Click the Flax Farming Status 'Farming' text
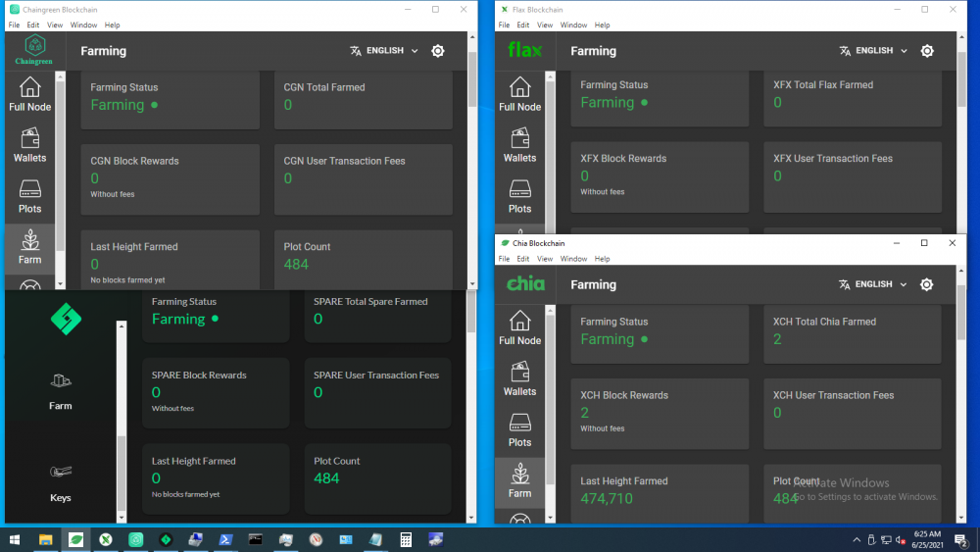980x552 pixels. 607,103
